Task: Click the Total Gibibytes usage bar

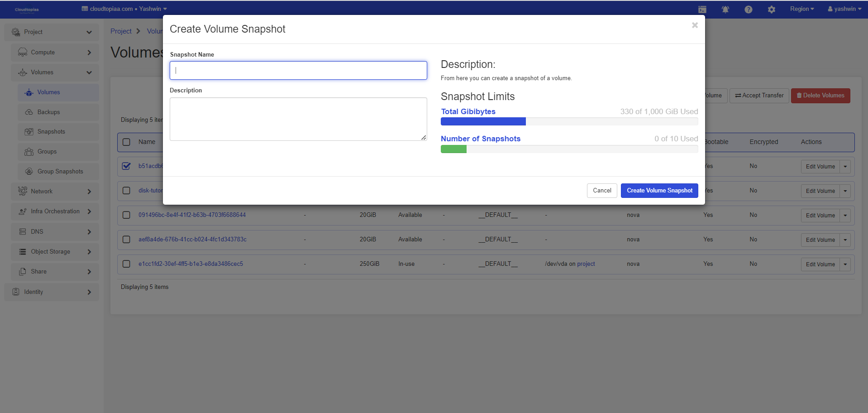Action: [x=569, y=121]
